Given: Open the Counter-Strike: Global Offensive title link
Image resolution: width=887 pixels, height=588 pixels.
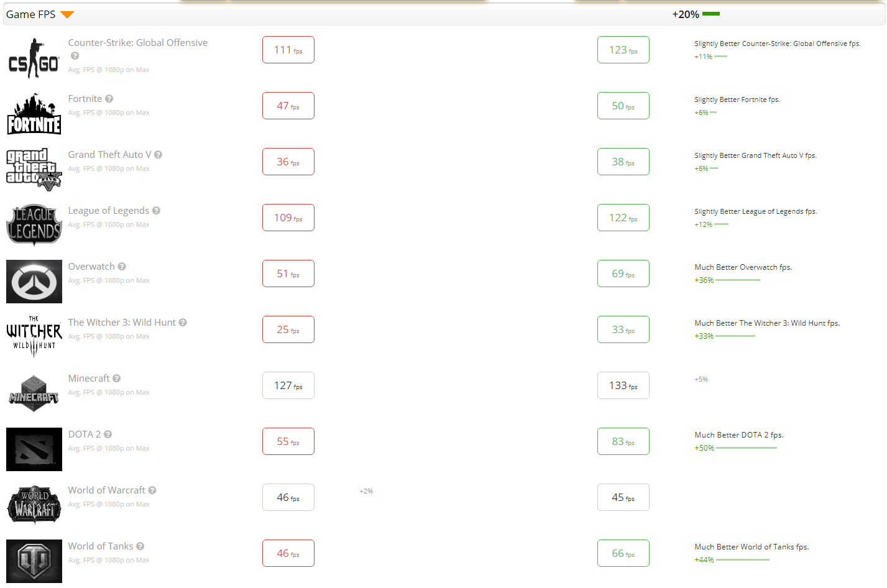Looking at the screenshot, I should [x=138, y=43].
